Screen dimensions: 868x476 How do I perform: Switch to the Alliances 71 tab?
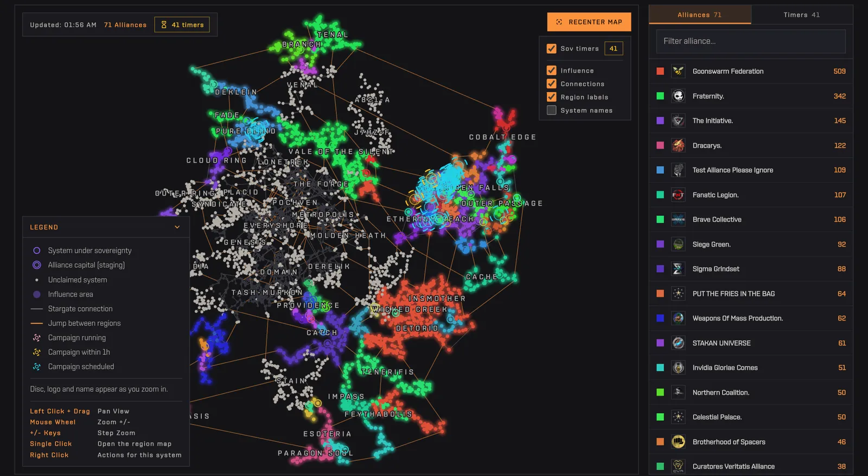tap(700, 15)
